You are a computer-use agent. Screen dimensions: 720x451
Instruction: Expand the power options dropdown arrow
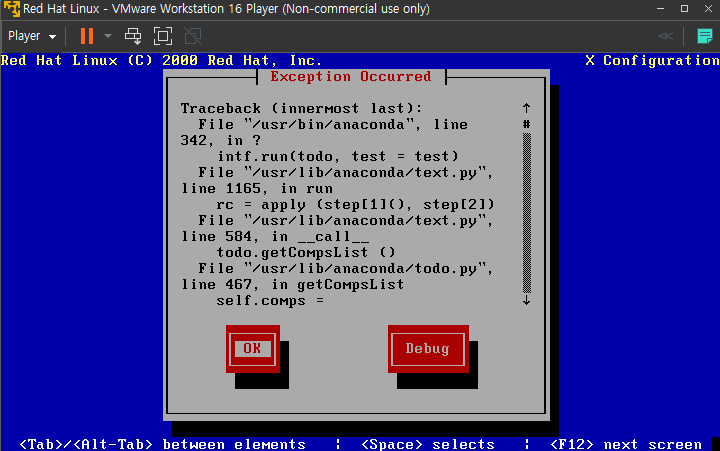coord(108,36)
